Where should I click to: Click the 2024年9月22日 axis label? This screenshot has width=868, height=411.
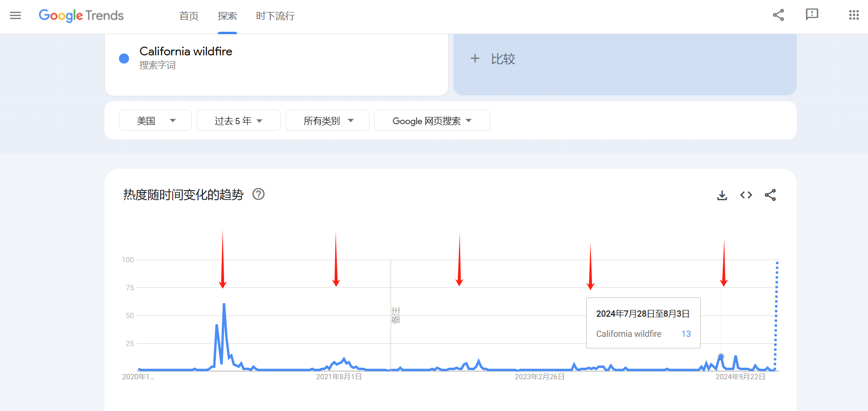[x=740, y=377]
